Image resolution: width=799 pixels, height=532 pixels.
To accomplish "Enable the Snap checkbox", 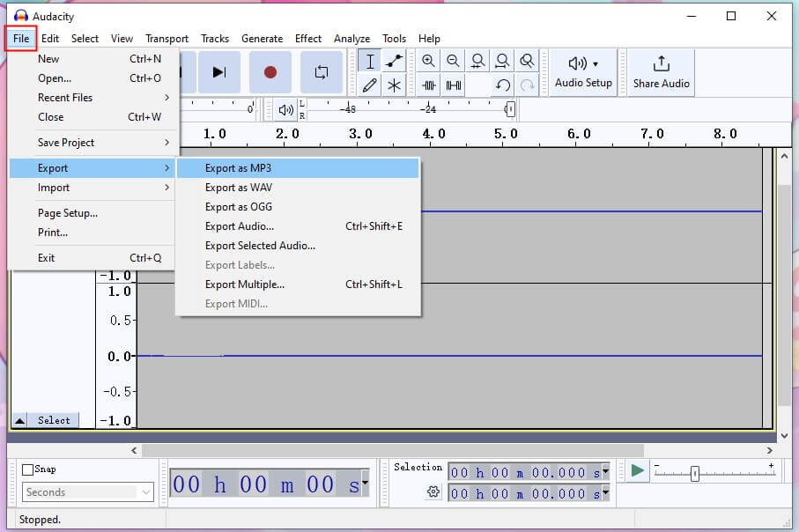I will (x=27, y=469).
